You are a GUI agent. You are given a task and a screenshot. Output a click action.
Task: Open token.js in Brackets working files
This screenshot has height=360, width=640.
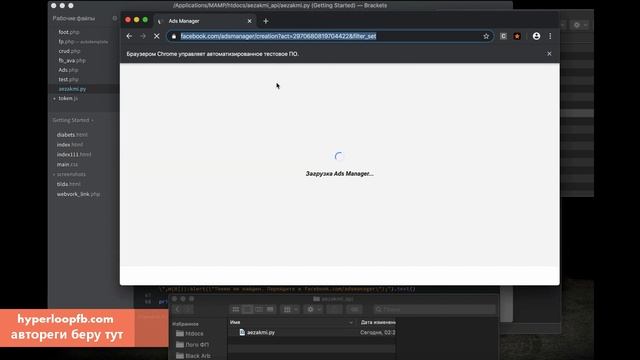tap(68, 98)
